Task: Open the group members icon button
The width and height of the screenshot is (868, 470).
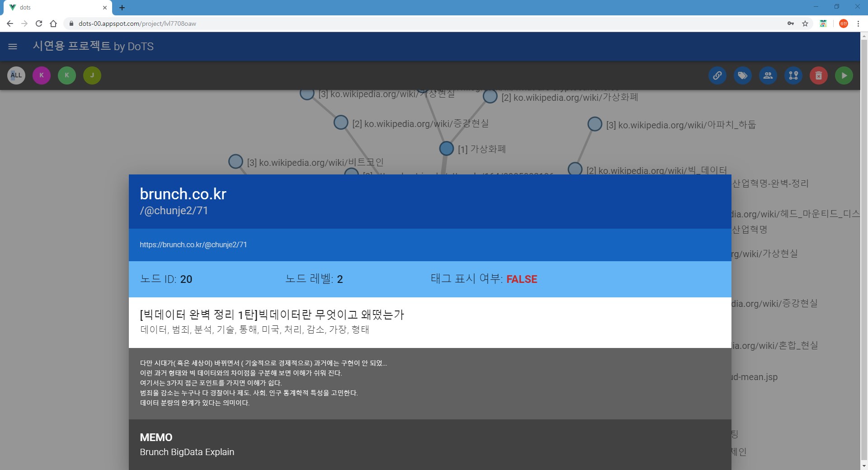Action: pyautogui.click(x=768, y=75)
